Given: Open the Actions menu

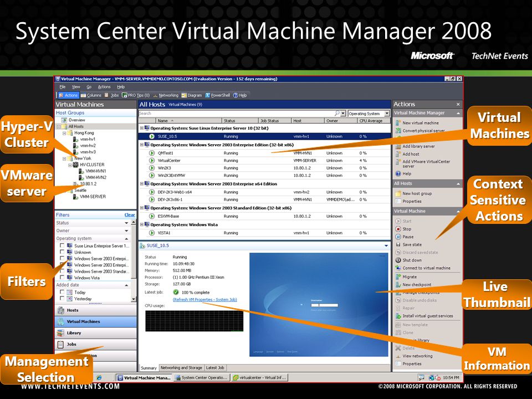Looking at the screenshot, I should pos(104,87).
